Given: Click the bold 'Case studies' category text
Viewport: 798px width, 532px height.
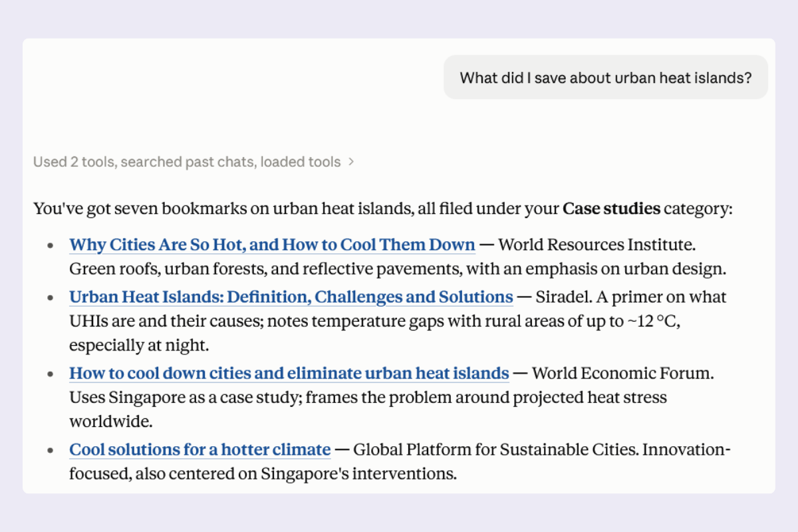Looking at the screenshot, I should [x=612, y=209].
